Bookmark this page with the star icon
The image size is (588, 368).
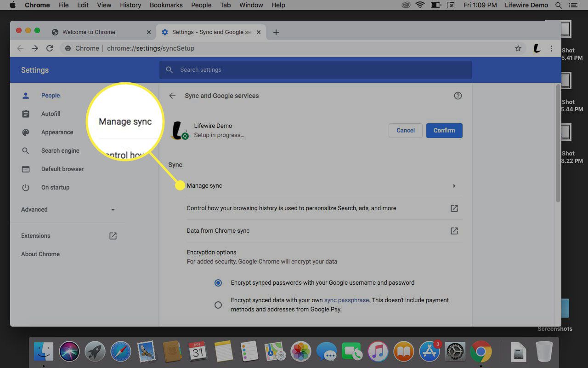pos(518,48)
